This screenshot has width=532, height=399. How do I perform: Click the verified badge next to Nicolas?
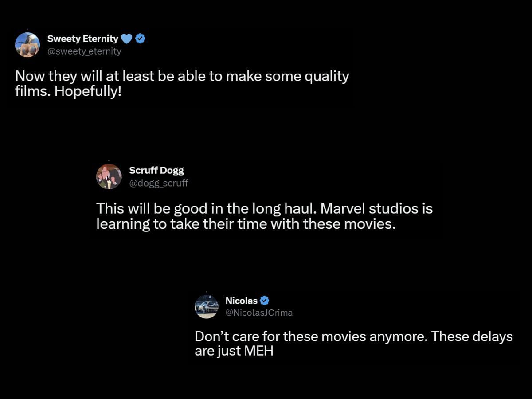point(264,301)
